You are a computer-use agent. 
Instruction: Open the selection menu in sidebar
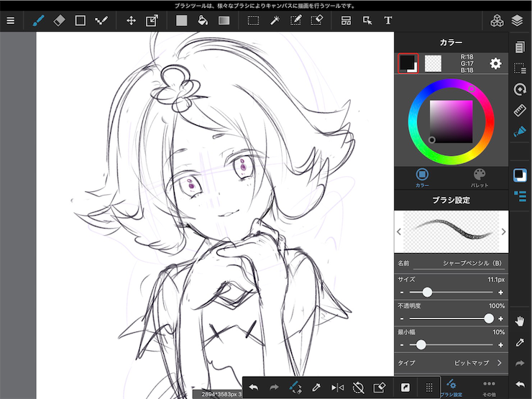click(520, 68)
